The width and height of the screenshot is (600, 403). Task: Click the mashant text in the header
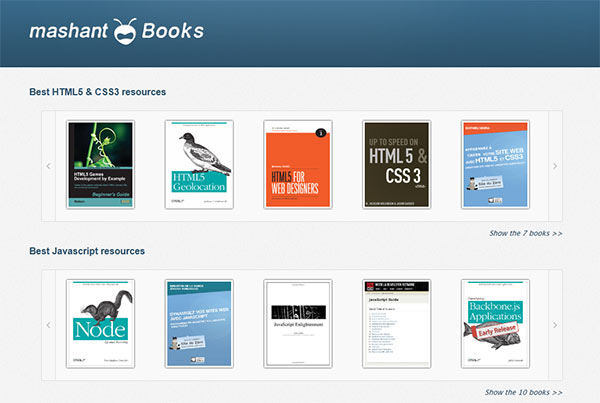[x=69, y=31]
